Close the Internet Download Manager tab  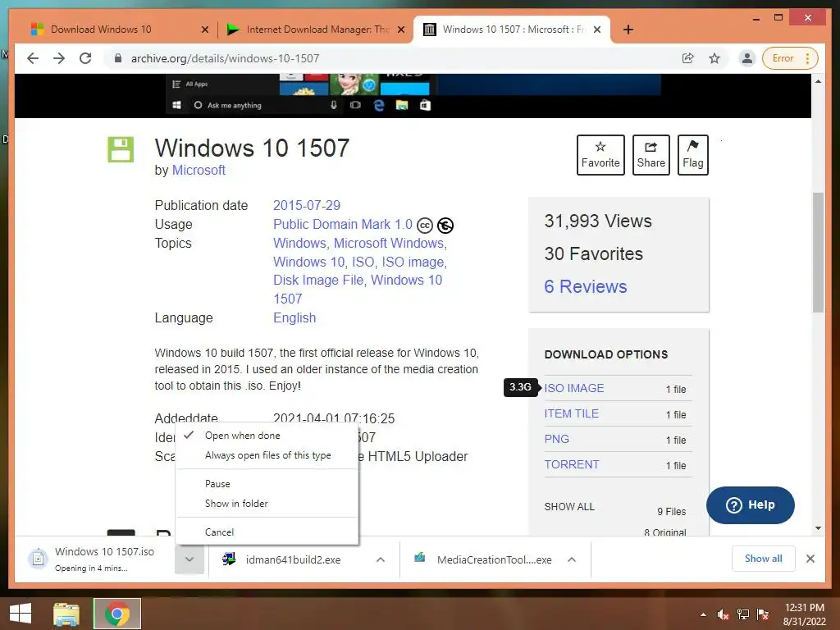[x=400, y=30]
